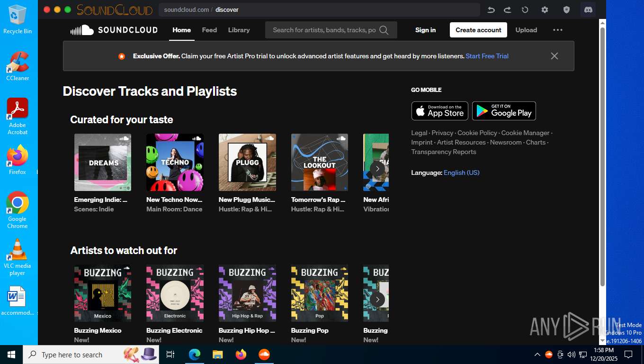The width and height of the screenshot is (644, 364).
Task: Select the Adobe Acrobat desktop icon
Action: pos(18,116)
